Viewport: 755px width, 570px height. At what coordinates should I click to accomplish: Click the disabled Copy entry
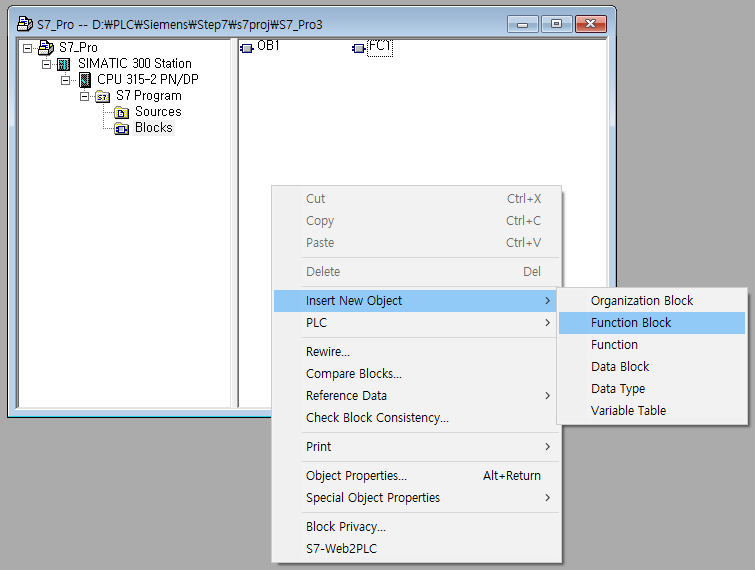[x=417, y=221]
